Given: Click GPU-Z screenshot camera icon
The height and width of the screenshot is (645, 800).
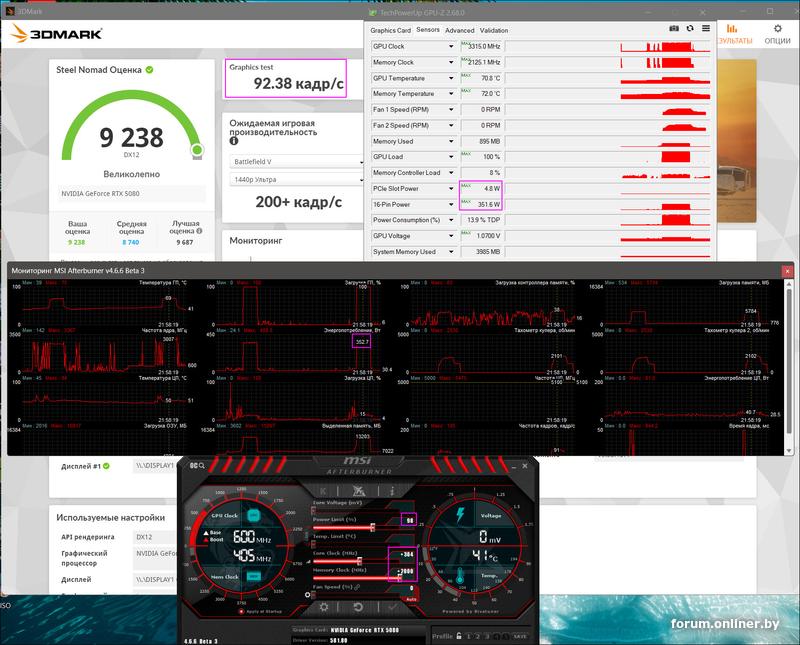Looking at the screenshot, I should pos(674,28).
